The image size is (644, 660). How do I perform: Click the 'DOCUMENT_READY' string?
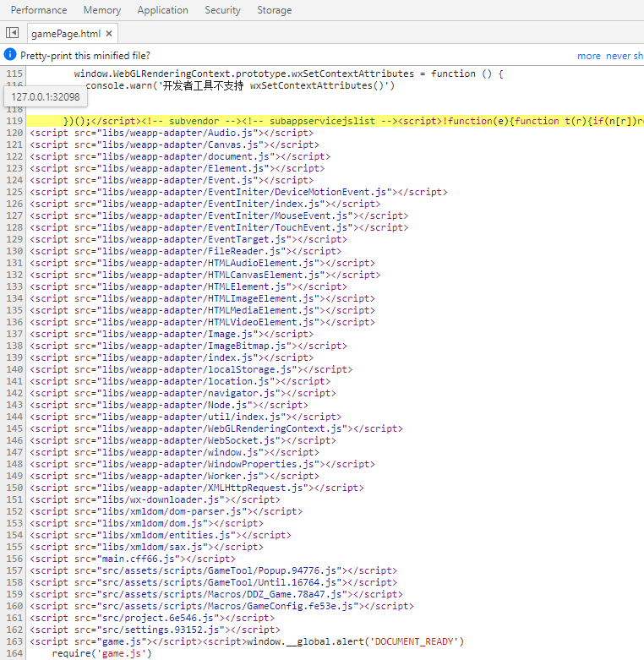tap(414, 641)
